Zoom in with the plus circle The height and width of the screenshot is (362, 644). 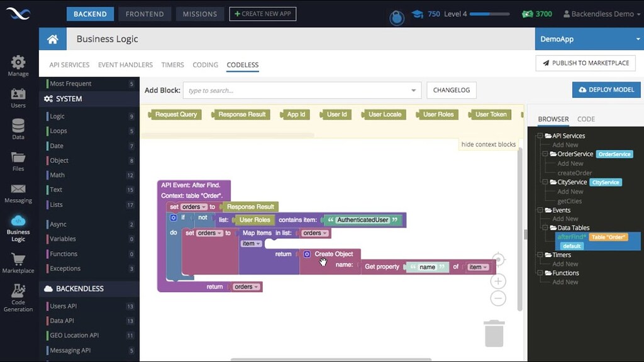498,281
